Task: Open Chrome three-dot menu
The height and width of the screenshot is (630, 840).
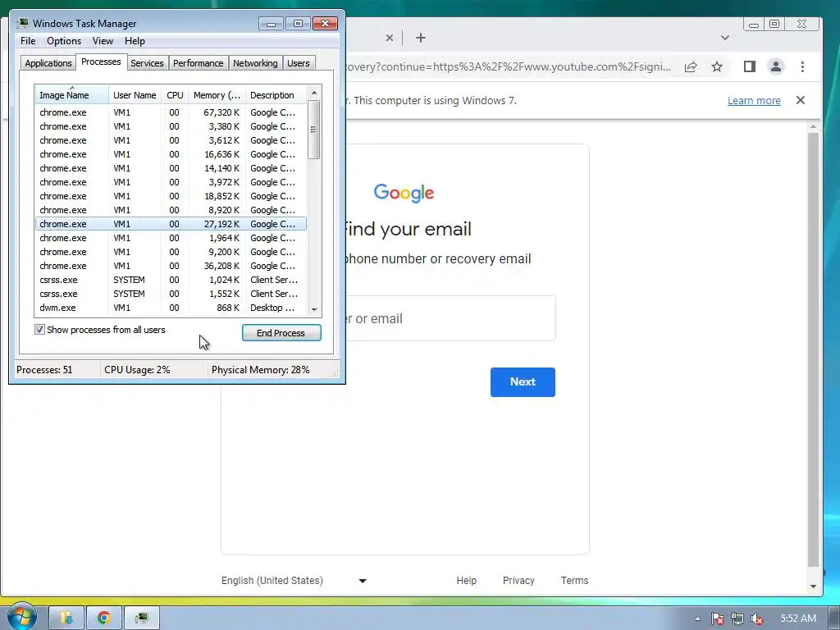Action: pyautogui.click(x=802, y=66)
